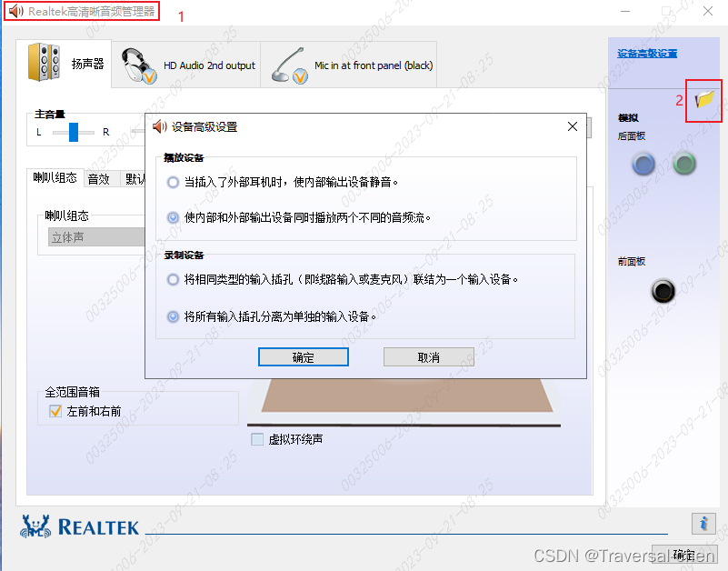Image resolution: width=728 pixels, height=571 pixels.
Task: Close the 设备高级设置 dialog
Action: (573, 126)
